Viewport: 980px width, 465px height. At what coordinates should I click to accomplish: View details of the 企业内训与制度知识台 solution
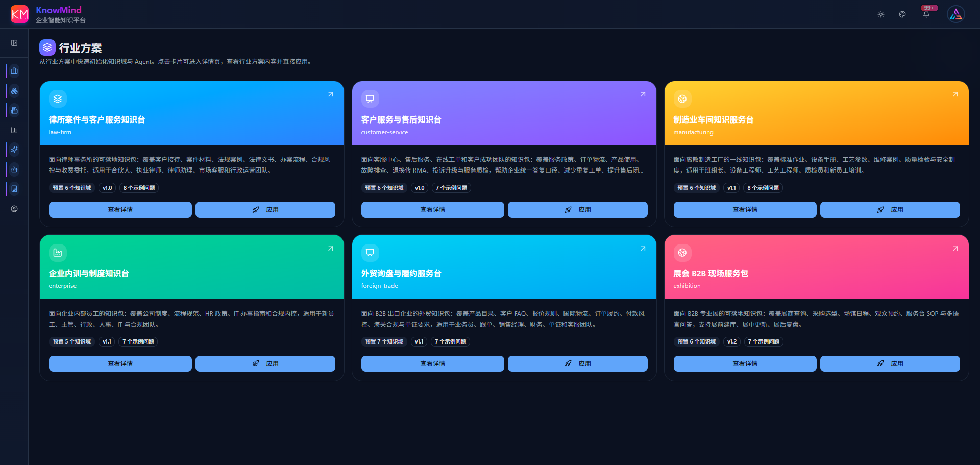click(x=120, y=364)
